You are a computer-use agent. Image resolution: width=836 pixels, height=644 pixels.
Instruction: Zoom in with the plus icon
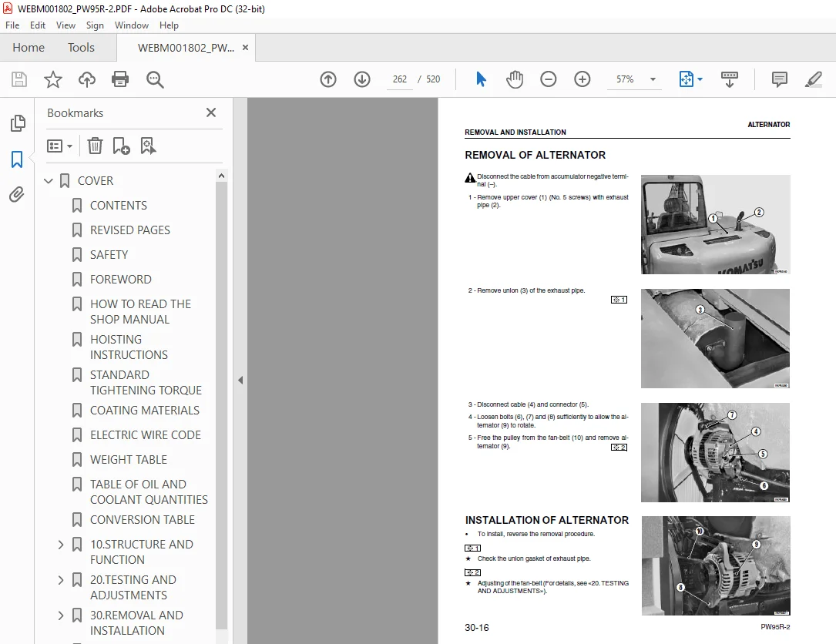tap(583, 79)
